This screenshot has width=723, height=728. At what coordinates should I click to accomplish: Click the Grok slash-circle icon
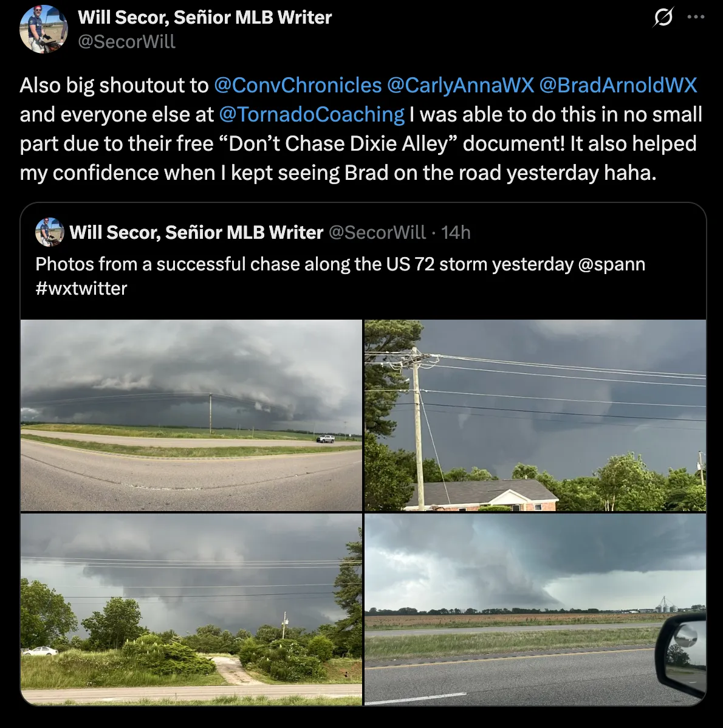(x=663, y=18)
